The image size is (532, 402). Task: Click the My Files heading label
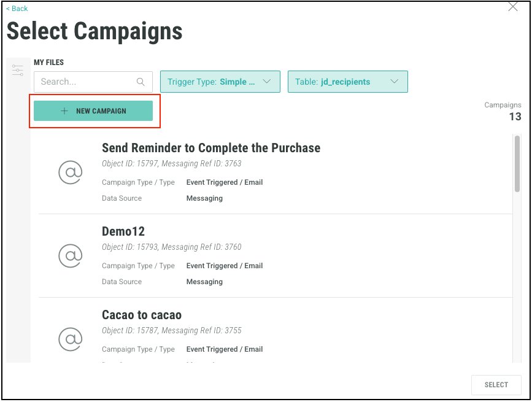[48, 63]
